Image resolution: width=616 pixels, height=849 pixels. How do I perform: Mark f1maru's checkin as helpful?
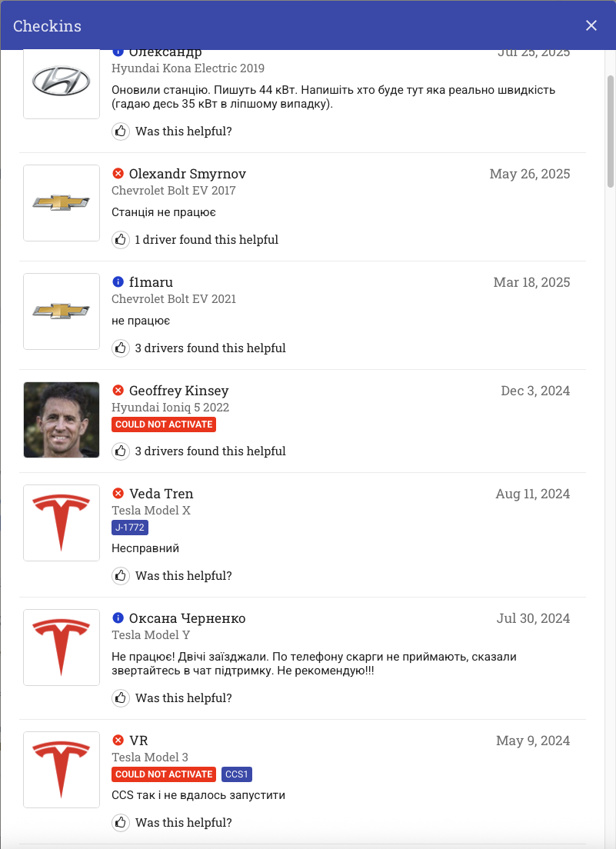pos(121,348)
